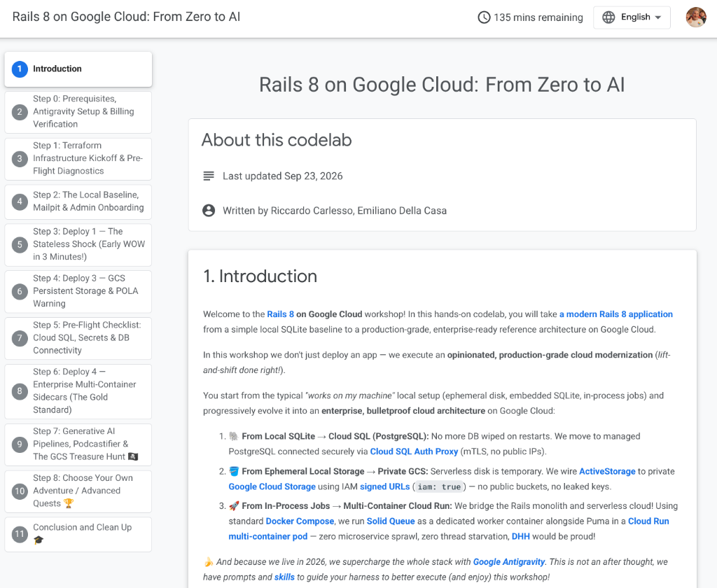
Task: Click the last-updated lines icon
Action: point(209,176)
